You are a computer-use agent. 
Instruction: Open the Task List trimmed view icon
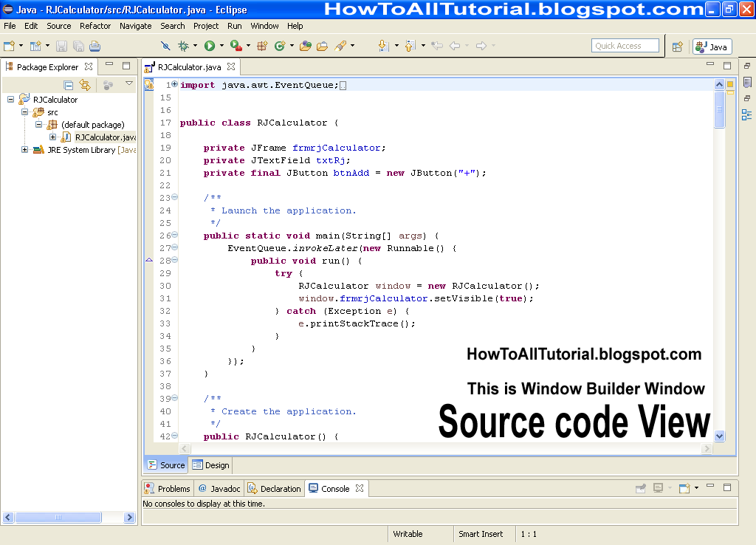click(747, 83)
